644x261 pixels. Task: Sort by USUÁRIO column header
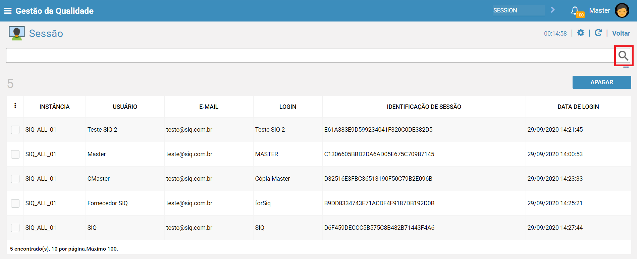125,107
